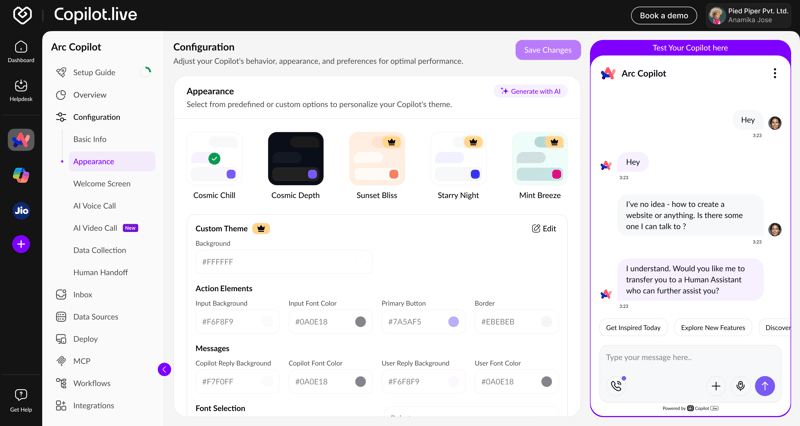The height and width of the screenshot is (426, 800).
Task: Click Copilot Font Color swatch
Action: [x=360, y=382]
